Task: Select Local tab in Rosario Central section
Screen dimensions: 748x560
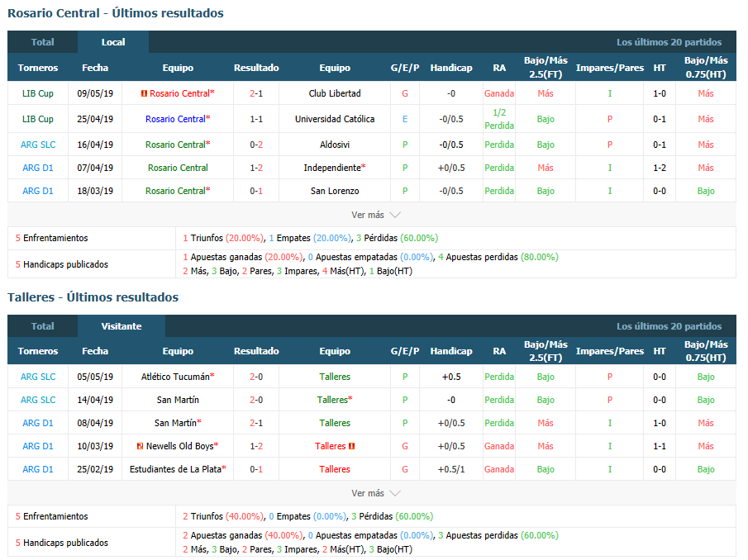Action: [113, 42]
